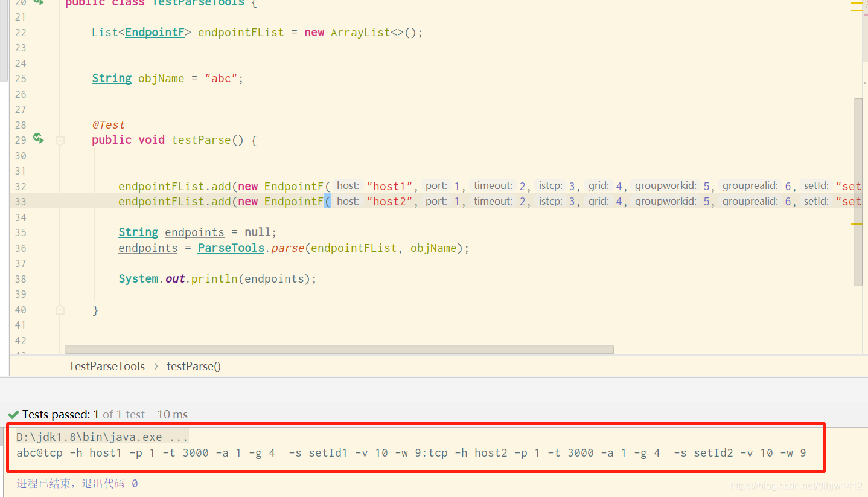The image size is (868, 497).
Task: Click line number 25 in the gutter
Action: pos(21,79)
